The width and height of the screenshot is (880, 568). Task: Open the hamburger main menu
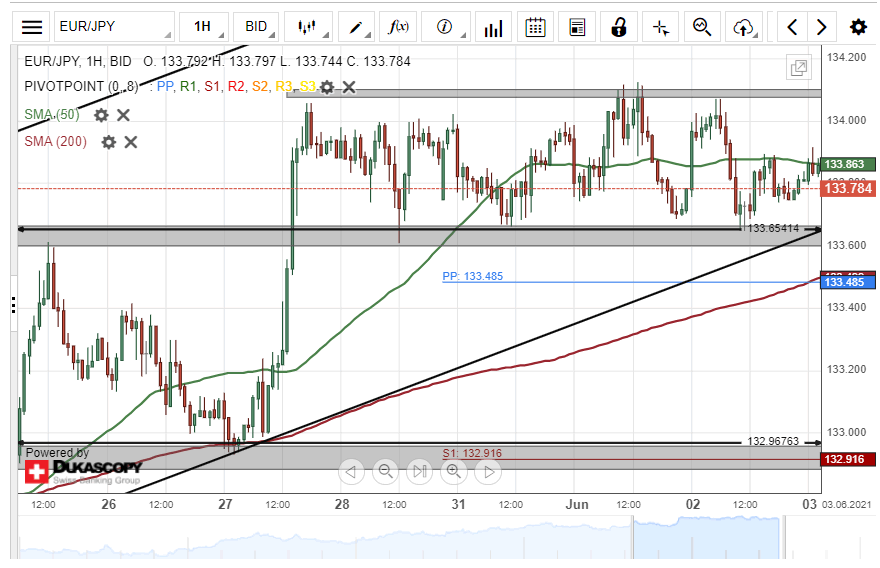tap(32, 27)
